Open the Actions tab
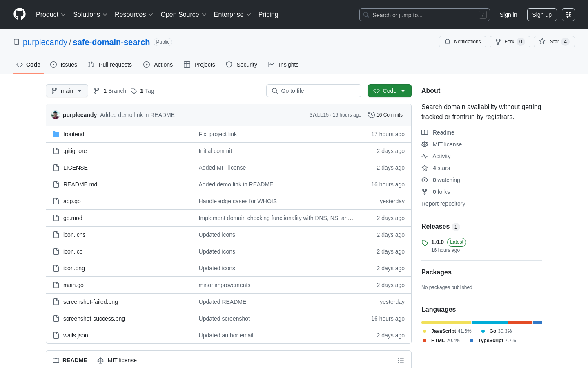588x368 pixels. 158,65
